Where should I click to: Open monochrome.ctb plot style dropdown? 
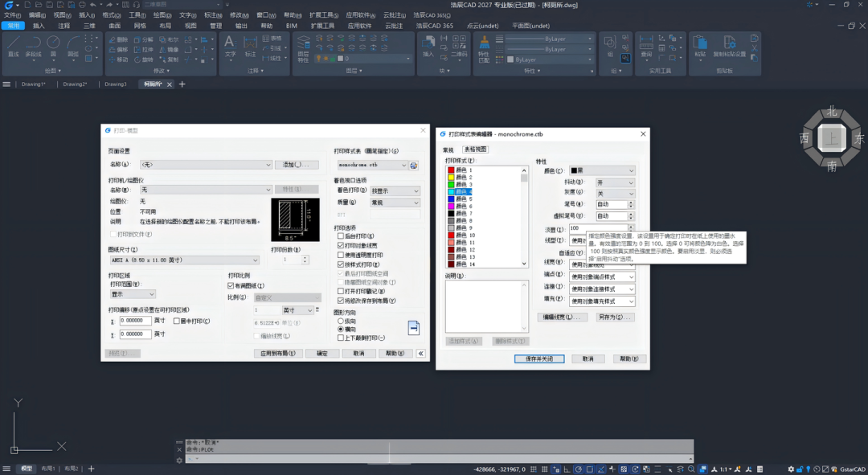(x=372, y=165)
